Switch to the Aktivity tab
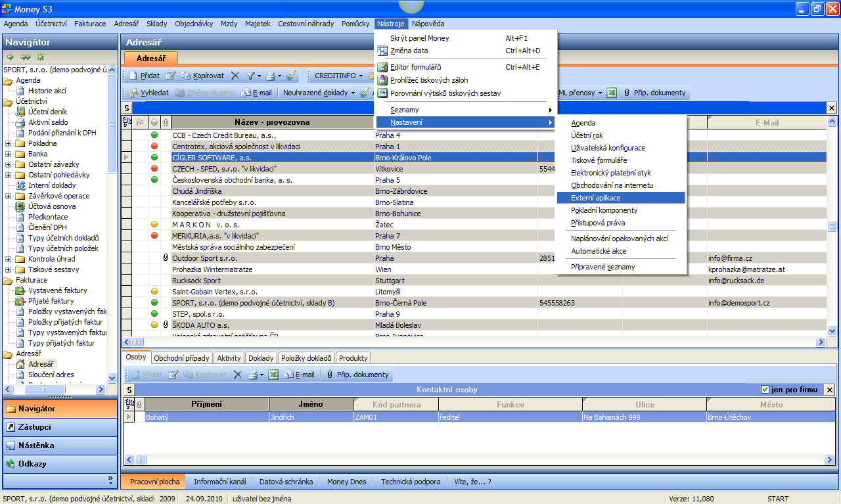The image size is (841, 504). click(x=229, y=358)
